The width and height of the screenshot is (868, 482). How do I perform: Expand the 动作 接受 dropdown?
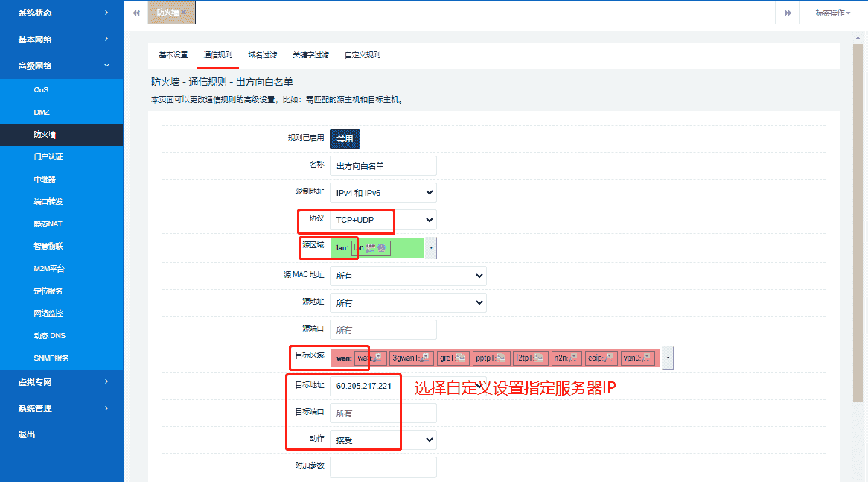(x=383, y=440)
